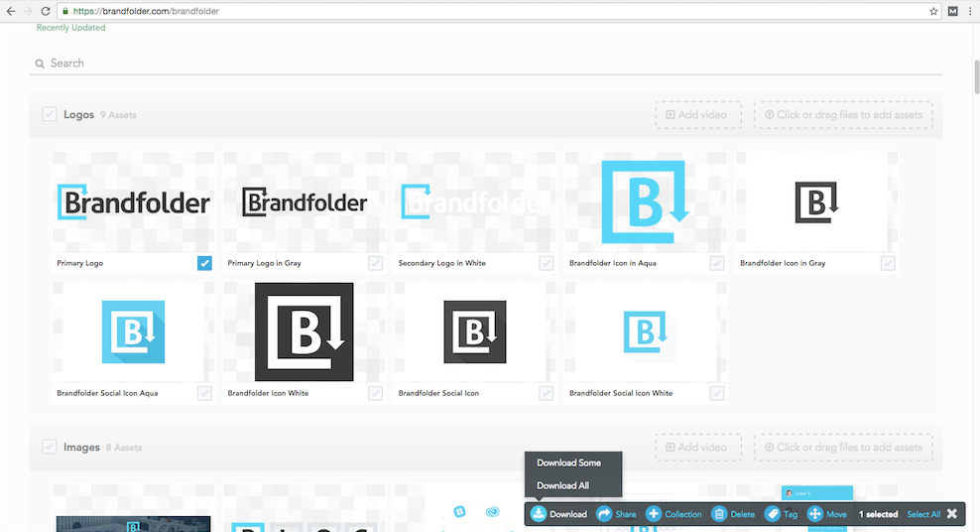The height and width of the screenshot is (532, 980).
Task: Uncheck the Primary Logo checkbox
Action: point(204,263)
